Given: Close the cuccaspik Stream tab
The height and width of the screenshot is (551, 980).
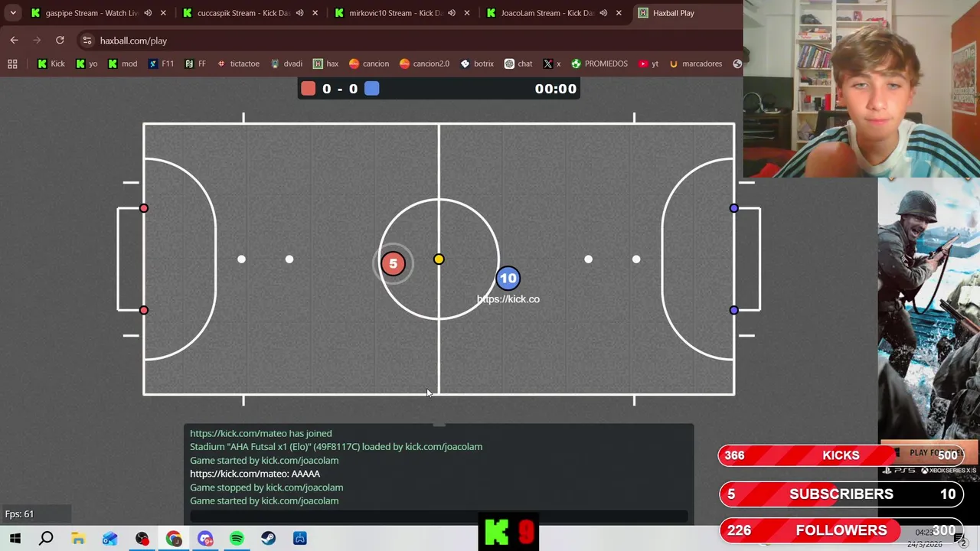Looking at the screenshot, I should point(315,13).
